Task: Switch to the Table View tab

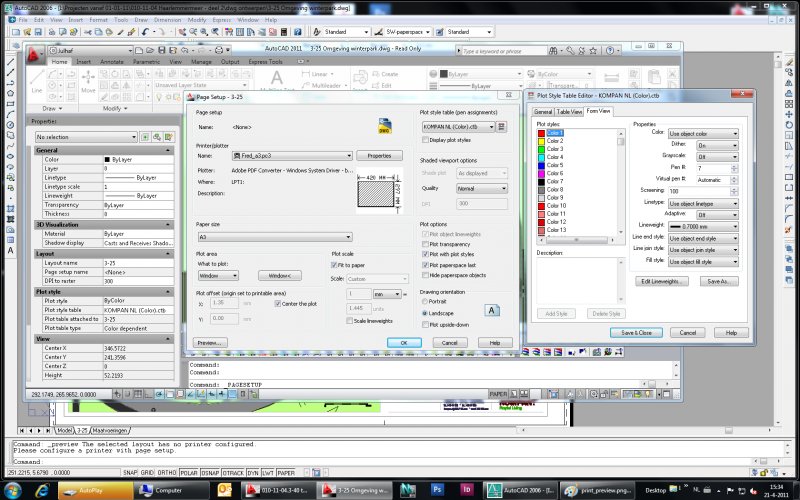Action: click(570, 112)
